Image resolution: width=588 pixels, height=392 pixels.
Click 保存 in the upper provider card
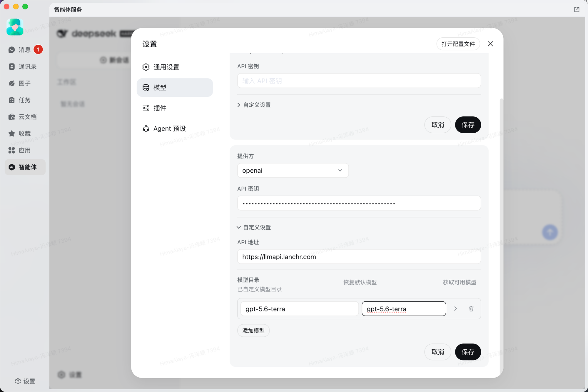pyautogui.click(x=468, y=125)
